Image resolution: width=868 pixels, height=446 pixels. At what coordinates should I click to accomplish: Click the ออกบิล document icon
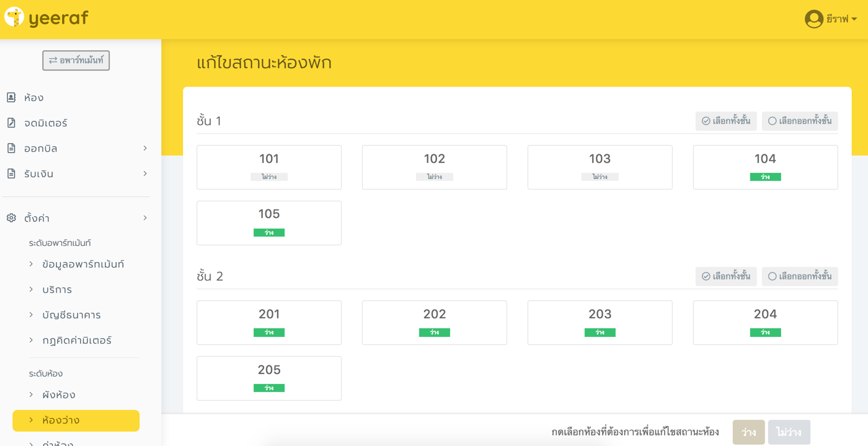pos(11,148)
